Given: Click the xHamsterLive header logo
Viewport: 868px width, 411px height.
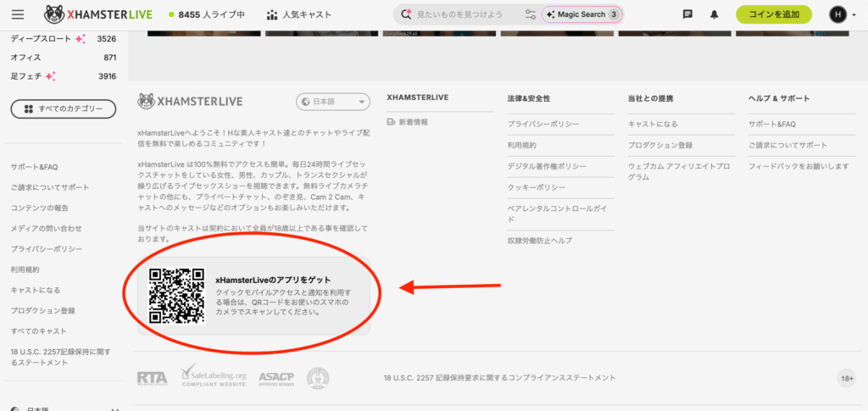Looking at the screenshot, I should click(98, 14).
